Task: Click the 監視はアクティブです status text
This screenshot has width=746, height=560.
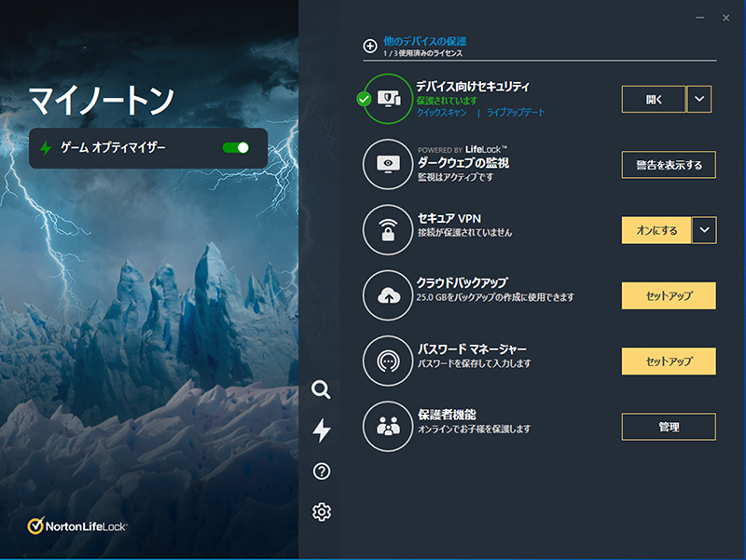Action: coord(455,177)
